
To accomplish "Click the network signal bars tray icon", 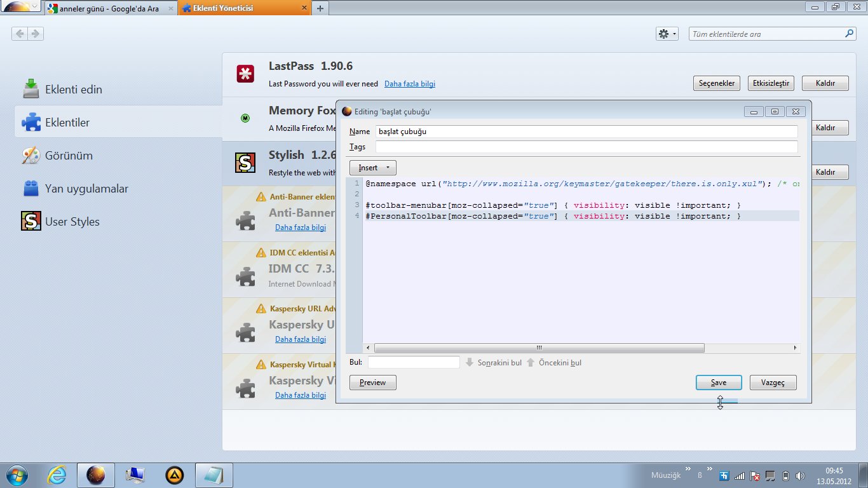I will coord(740,475).
